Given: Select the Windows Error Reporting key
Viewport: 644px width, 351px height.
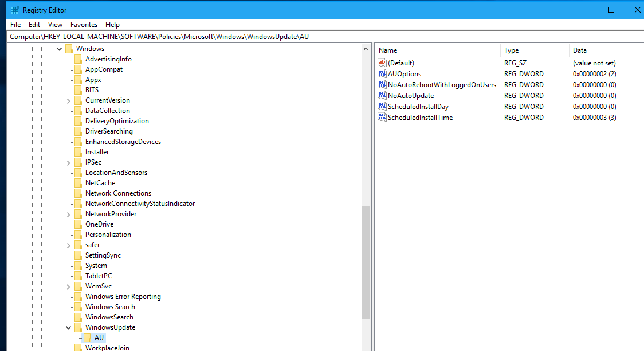Looking at the screenshot, I should (x=123, y=297).
